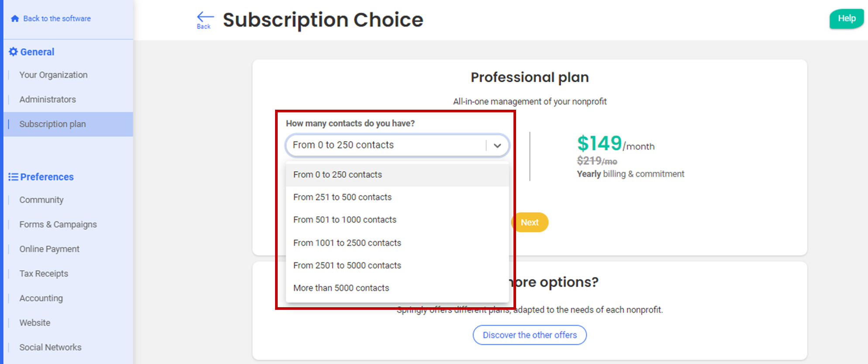Click the Back arrow icon
868x364 pixels.
click(205, 18)
